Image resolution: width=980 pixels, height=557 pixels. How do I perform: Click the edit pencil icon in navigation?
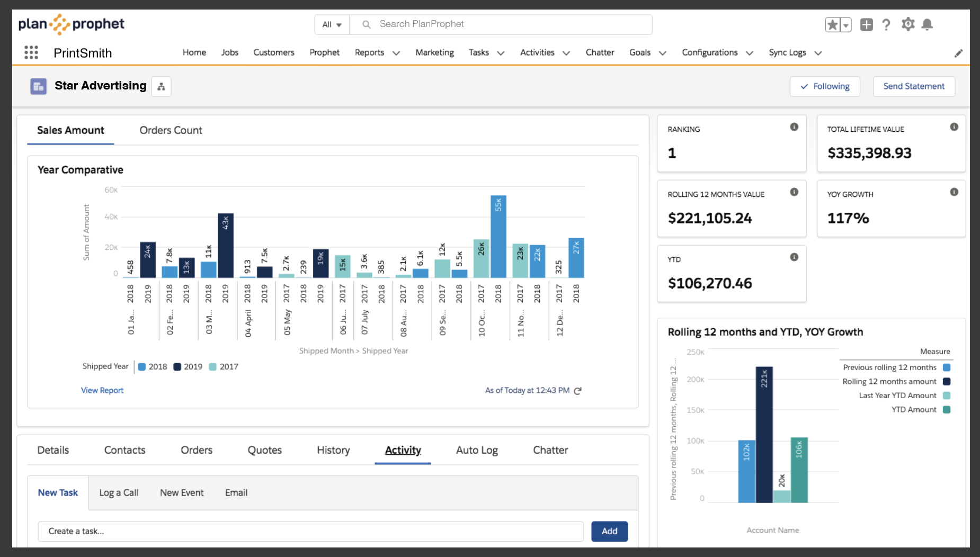(x=958, y=53)
